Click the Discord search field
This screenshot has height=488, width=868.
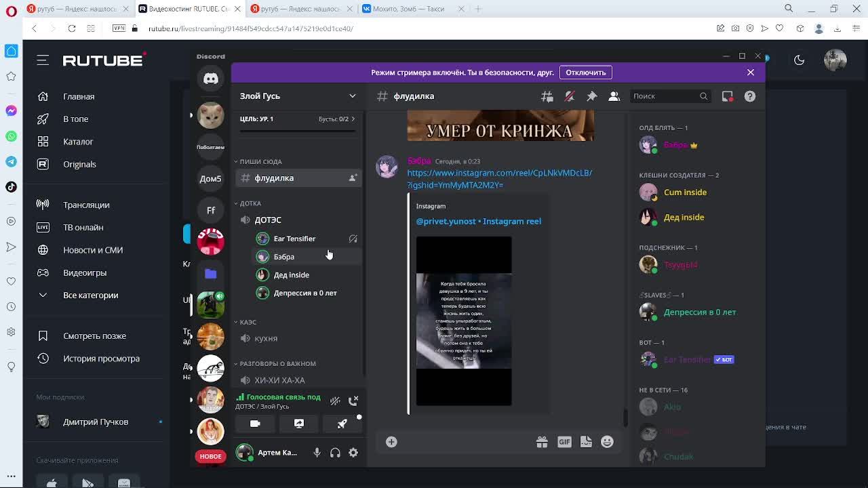pos(670,96)
